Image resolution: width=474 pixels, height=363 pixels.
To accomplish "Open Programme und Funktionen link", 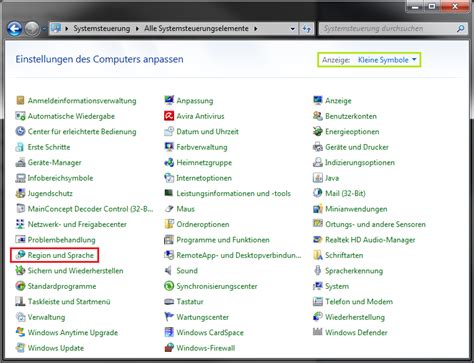I will (223, 240).
